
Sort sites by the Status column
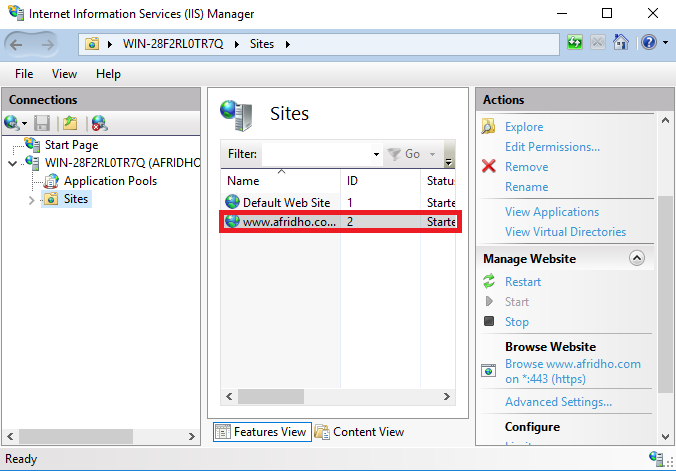pos(438,181)
